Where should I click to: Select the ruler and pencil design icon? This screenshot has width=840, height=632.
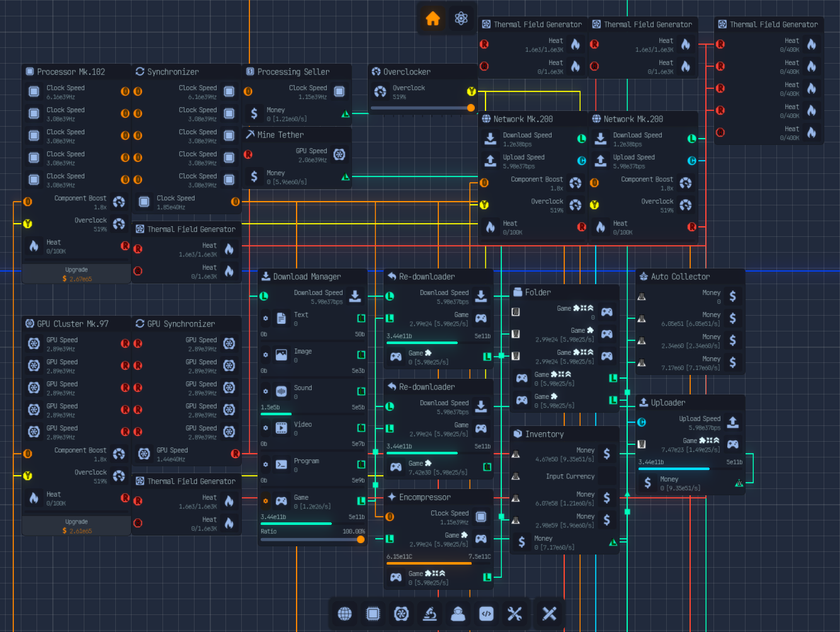pyautogui.click(x=548, y=614)
